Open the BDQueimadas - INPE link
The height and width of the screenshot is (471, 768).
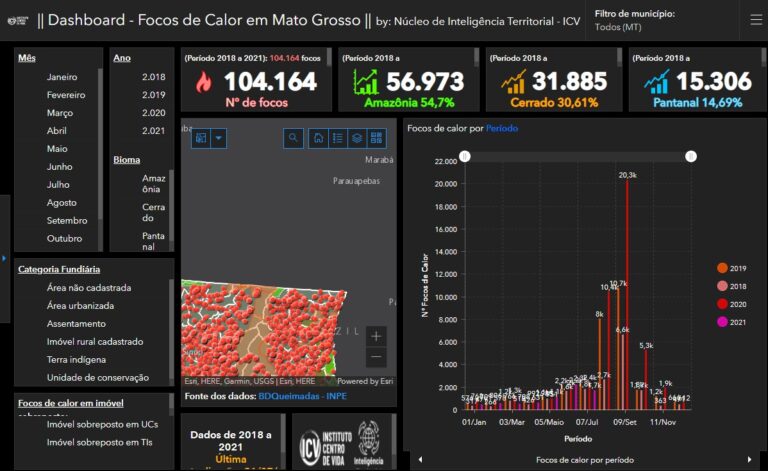pos(303,397)
